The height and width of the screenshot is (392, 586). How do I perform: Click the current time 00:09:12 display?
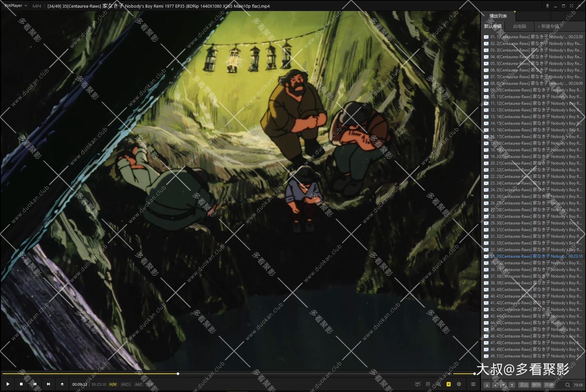[x=80, y=384]
